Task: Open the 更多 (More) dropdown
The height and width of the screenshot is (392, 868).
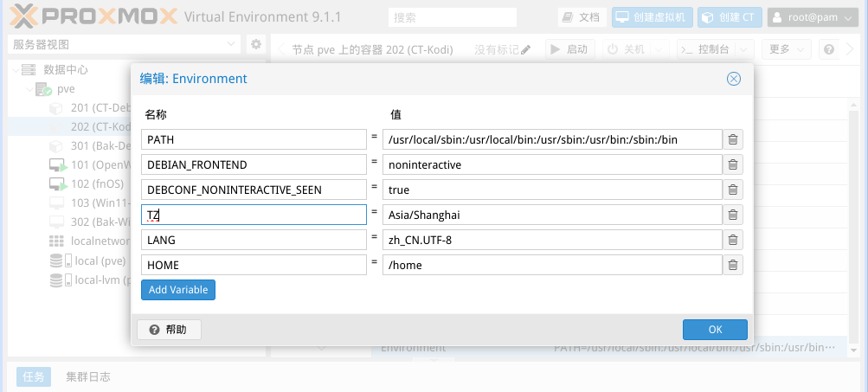Action: tap(789, 49)
